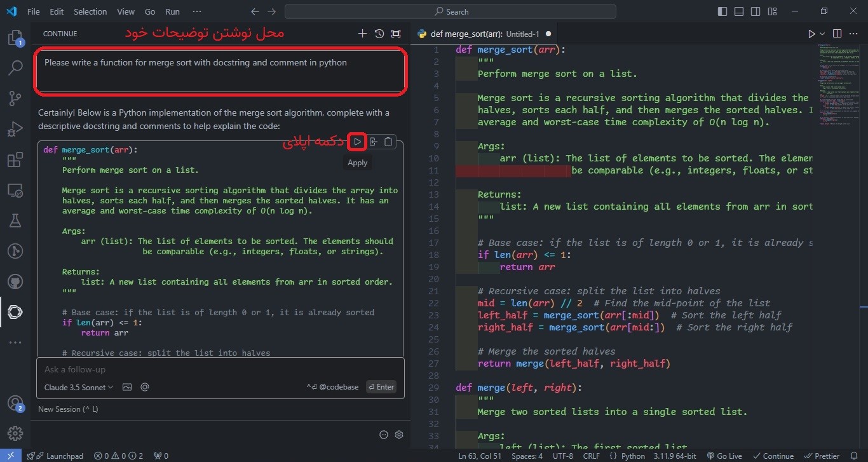868x462 pixels.
Task: Open Source Control view in activity bar
Action: click(15, 98)
